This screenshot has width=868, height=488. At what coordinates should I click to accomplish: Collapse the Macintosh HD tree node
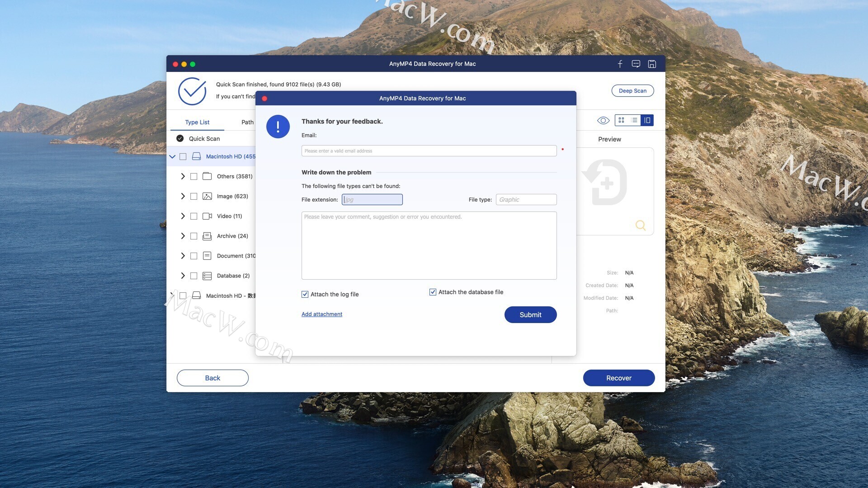click(x=172, y=156)
